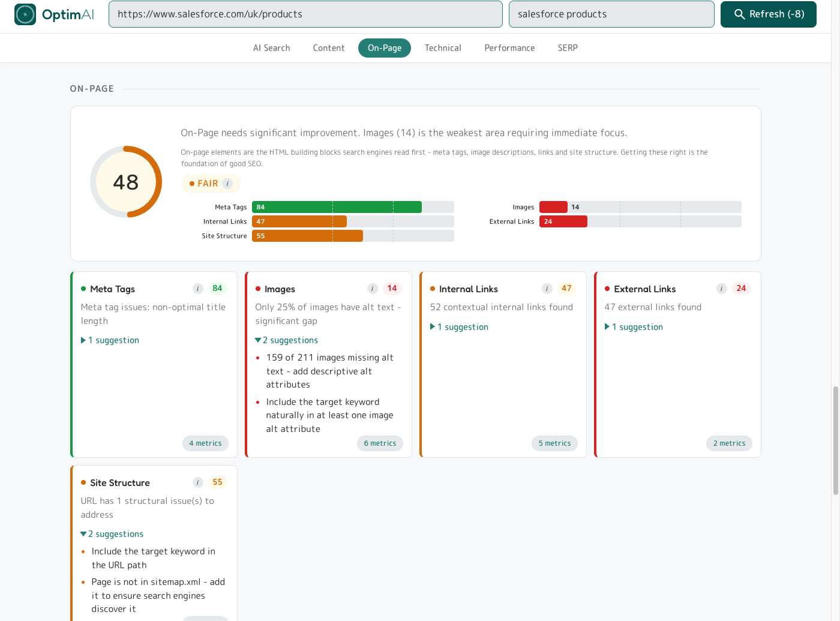
Task: Collapse the Images 2 suggestions list
Action: 287,340
